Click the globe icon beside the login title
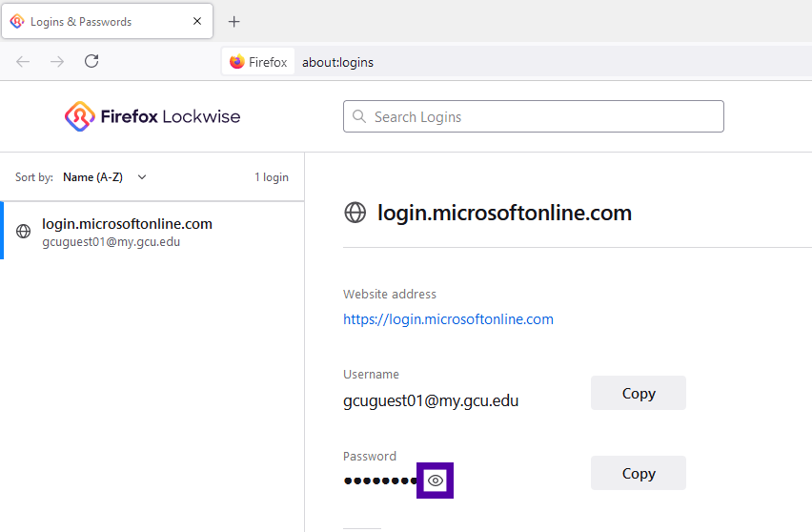This screenshot has width=812, height=532. point(355,213)
